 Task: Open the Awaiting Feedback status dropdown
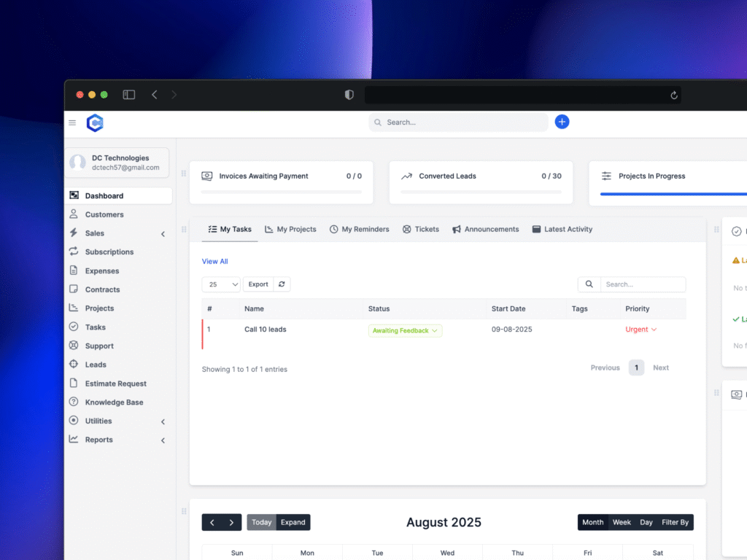(405, 330)
